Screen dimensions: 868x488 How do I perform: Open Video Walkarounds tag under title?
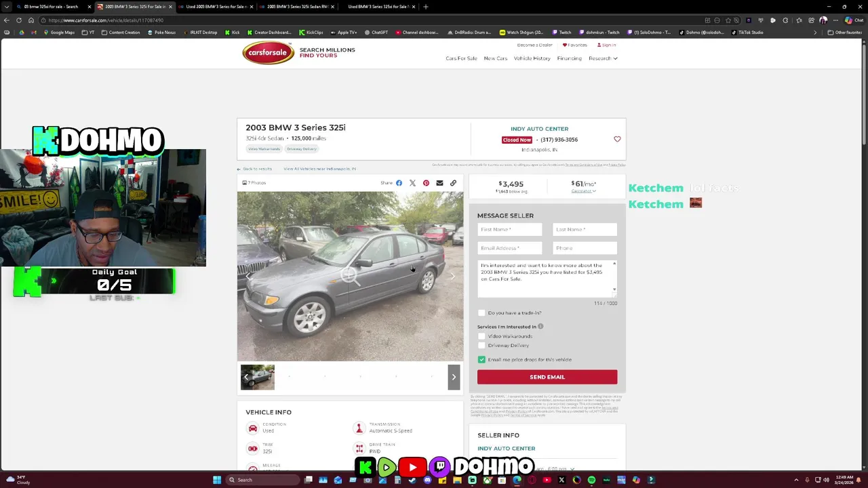pyautogui.click(x=264, y=149)
